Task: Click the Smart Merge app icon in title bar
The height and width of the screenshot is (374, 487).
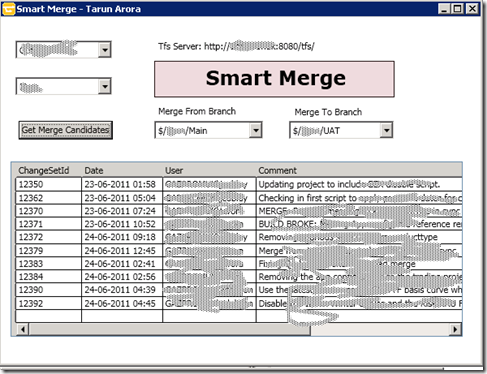Action: pos(8,9)
